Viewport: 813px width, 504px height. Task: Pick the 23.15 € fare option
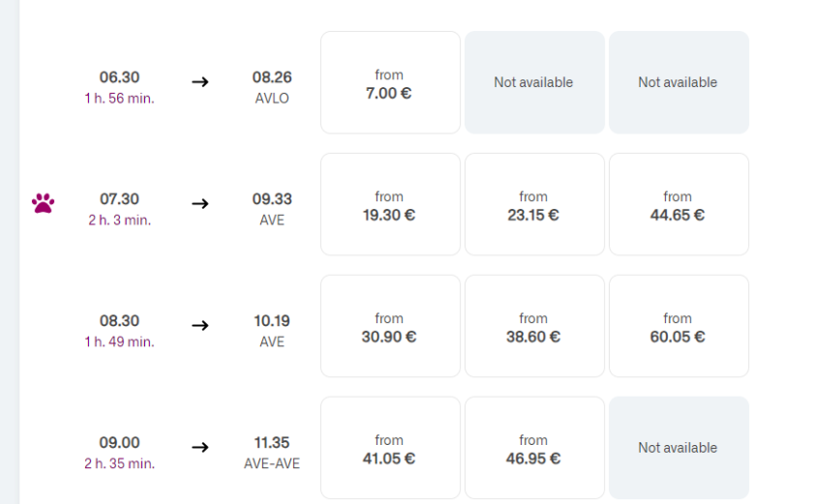coord(534,204)
